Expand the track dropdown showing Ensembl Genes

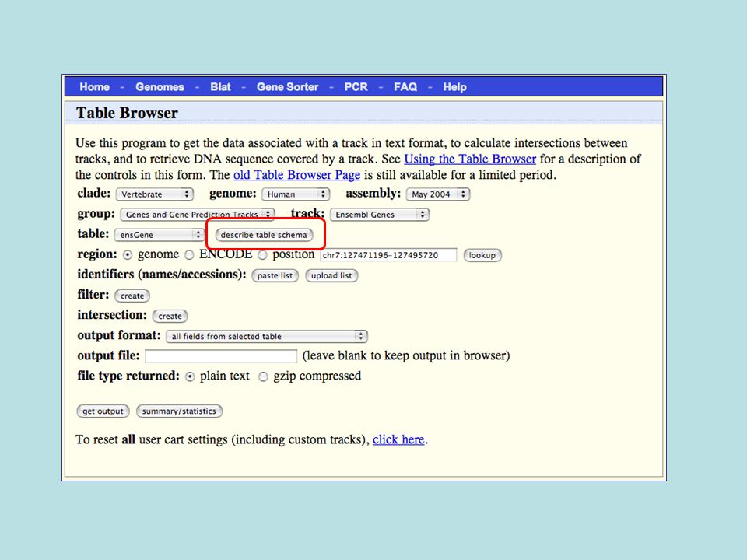coord(380,215)
